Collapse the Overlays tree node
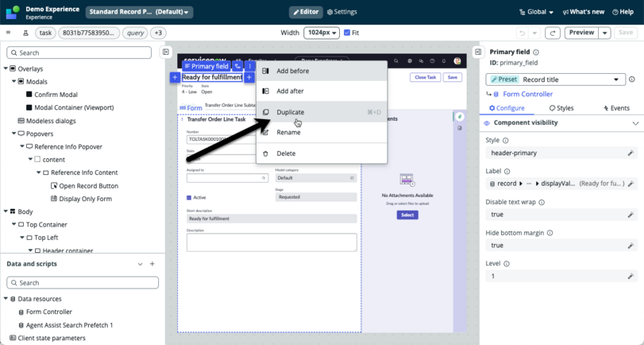Image resolution: width=644 pixels, height=345 pixels. [6, 68]
